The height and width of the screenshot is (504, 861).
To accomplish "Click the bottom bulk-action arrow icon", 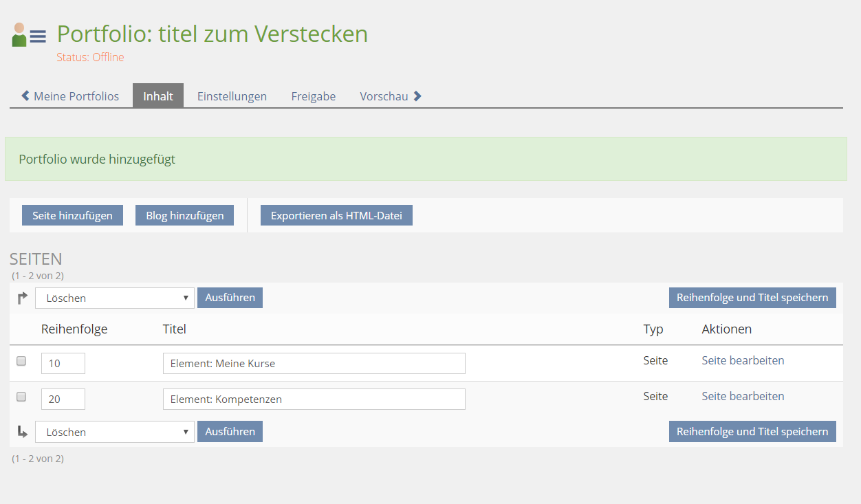I will click(x=23, y=432).
